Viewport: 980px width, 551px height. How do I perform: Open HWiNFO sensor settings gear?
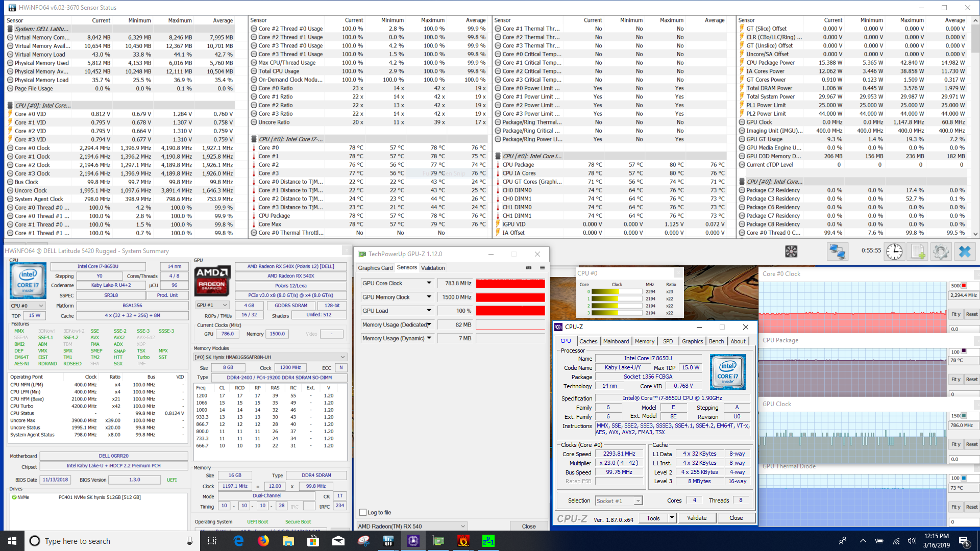(x=941, y=251)
